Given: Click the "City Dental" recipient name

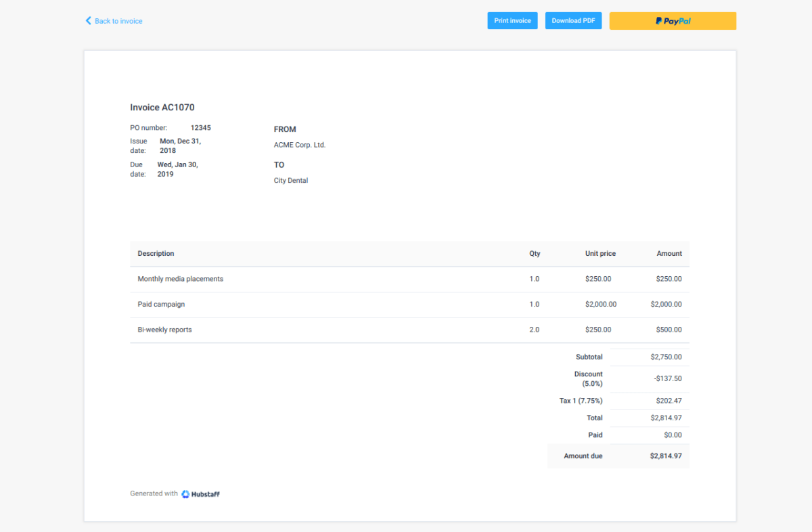Looking at the screenshot, I should tap(290, 180).
